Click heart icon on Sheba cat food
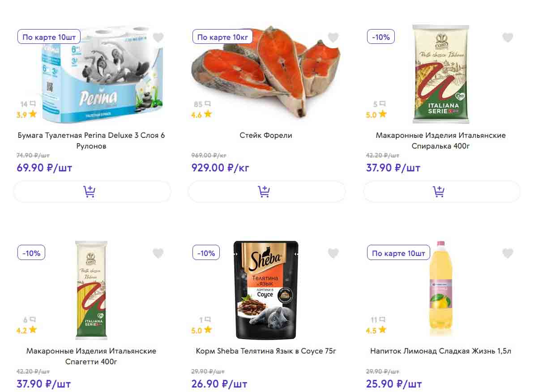The image size is (534, 392). (x=333, y=254)
